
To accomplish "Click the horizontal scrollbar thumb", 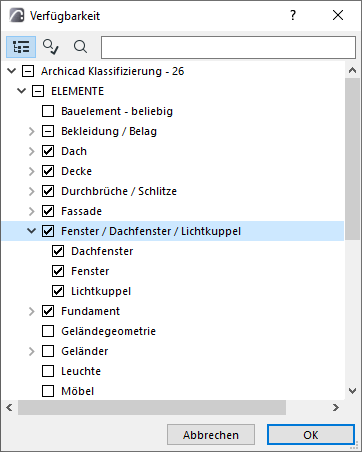I will 152,407.
